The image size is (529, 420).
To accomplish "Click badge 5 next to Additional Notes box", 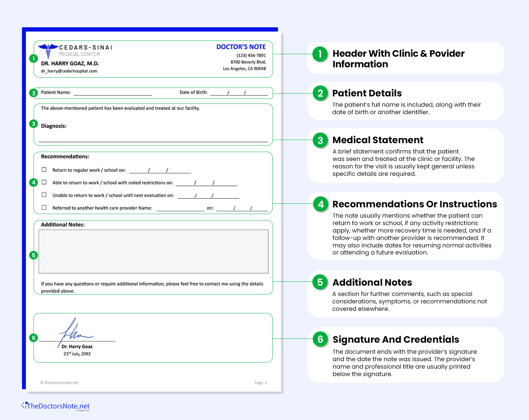I will click(x=34, y=255).
